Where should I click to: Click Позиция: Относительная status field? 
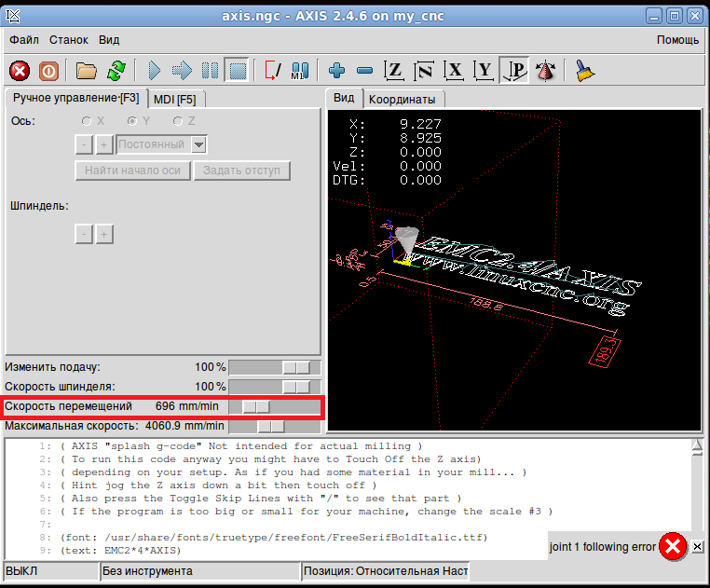click(386, 571)
